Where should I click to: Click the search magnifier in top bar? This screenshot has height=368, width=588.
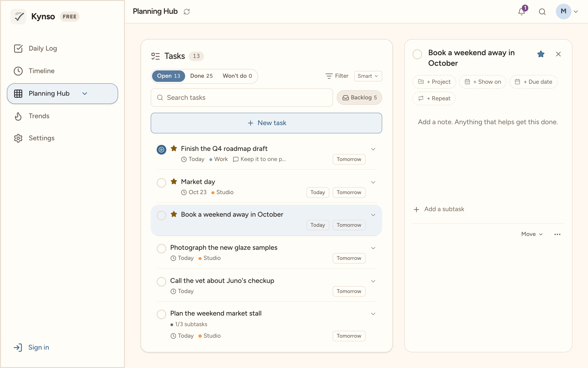coord(542,12)
